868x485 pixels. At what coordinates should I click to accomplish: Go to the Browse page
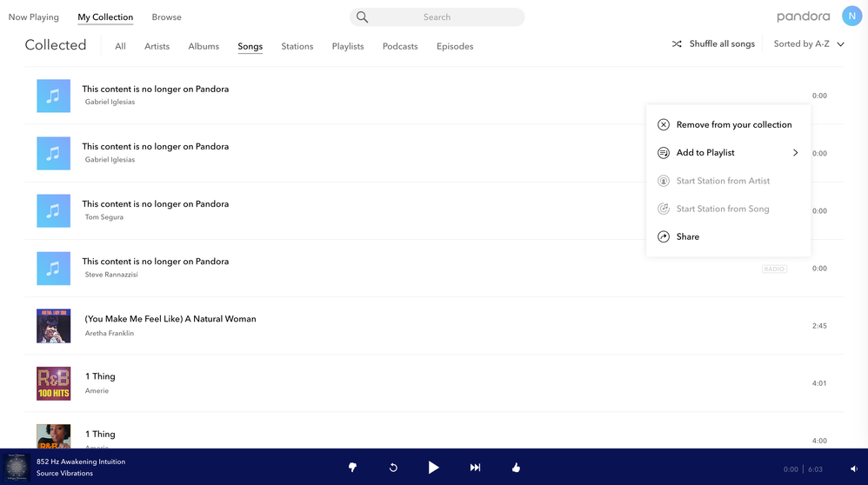tap(166, 17)
